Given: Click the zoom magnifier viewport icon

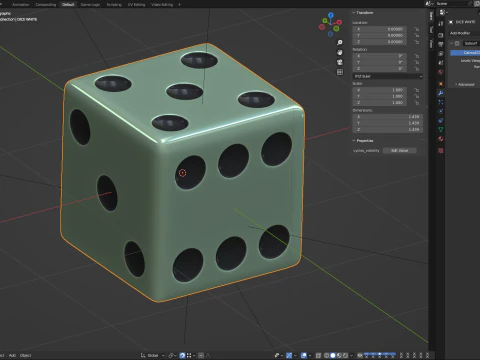Looking at the screenshot, I should pyautogui.click(x=340, y=42).
